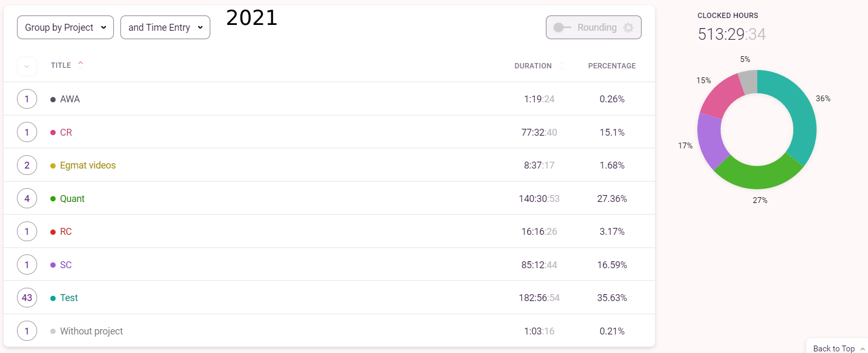
Task: Enable the Rounding toggle switch
Action: pos(562,28)
